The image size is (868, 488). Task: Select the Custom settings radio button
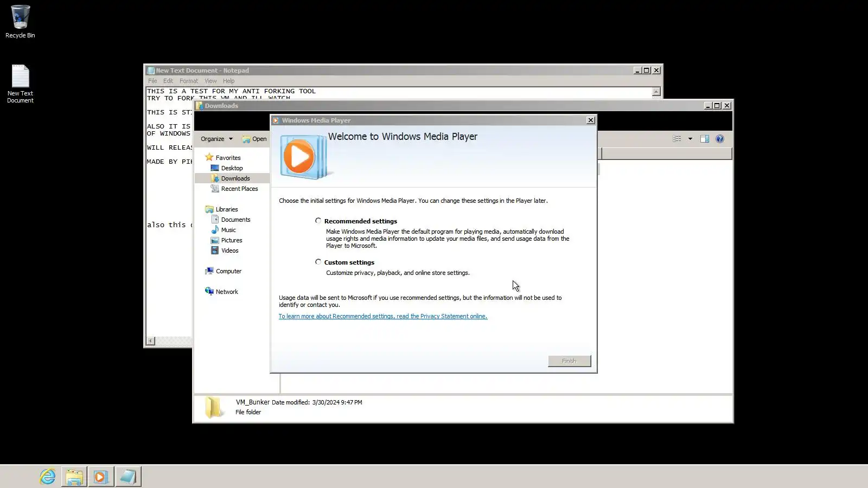point(318,262)
